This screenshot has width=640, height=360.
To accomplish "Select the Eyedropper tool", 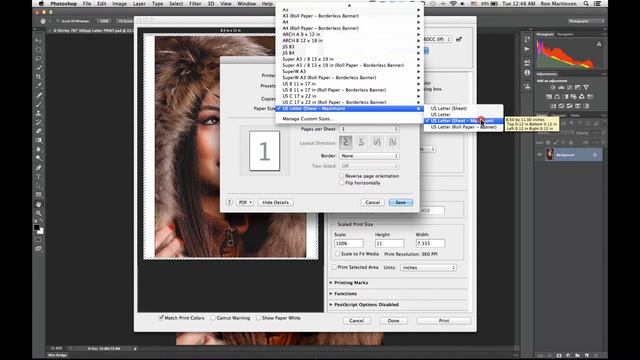I will coord(38,86).
